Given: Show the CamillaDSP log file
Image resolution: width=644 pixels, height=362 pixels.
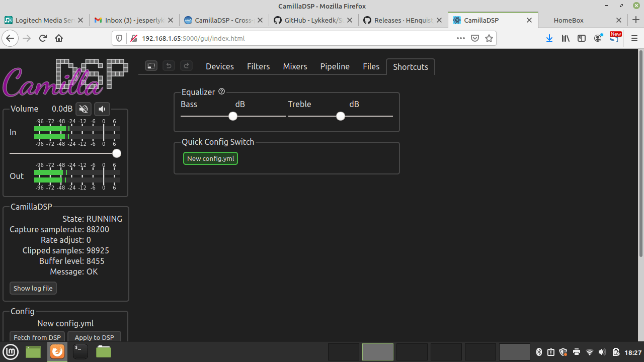Looking at the screenshot, I should coord(33,288).
